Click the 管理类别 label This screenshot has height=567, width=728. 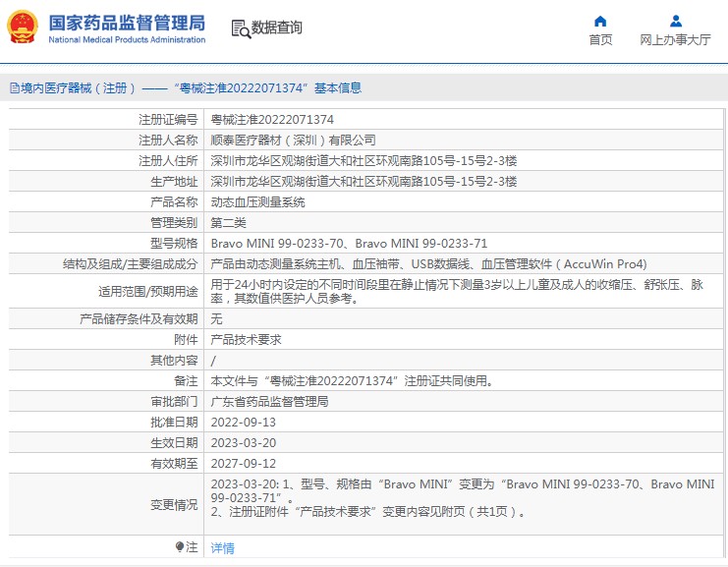174,223
